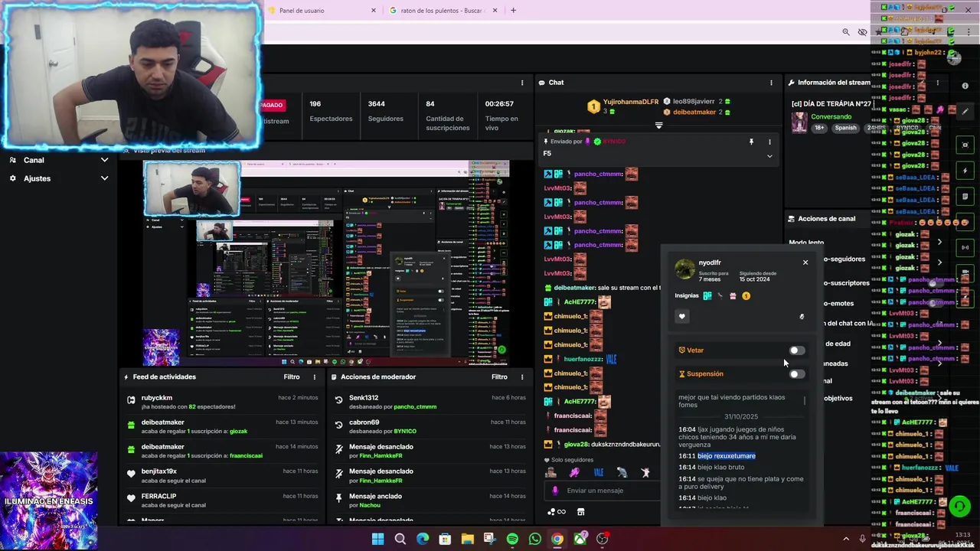Click giova28 username in chat
The width and height of the screenshot is (980, 551).
pyautogui.click(x=577, y=444)
